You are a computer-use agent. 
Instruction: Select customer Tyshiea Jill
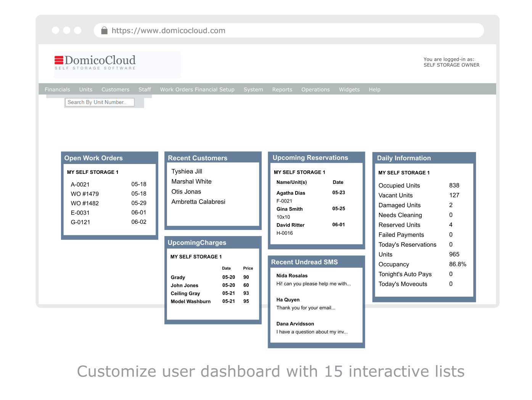click(186, 171)
